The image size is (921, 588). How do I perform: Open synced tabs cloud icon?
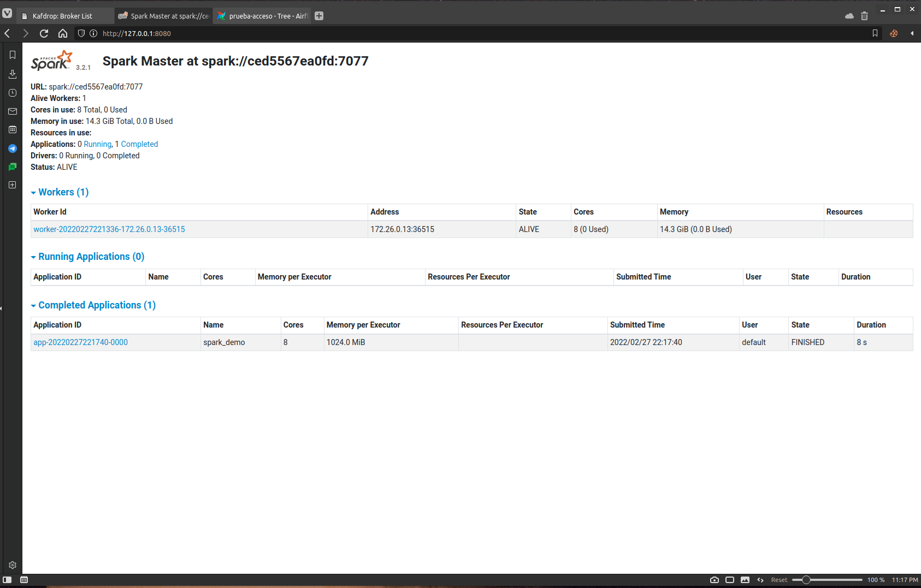(x=849, y=16)
